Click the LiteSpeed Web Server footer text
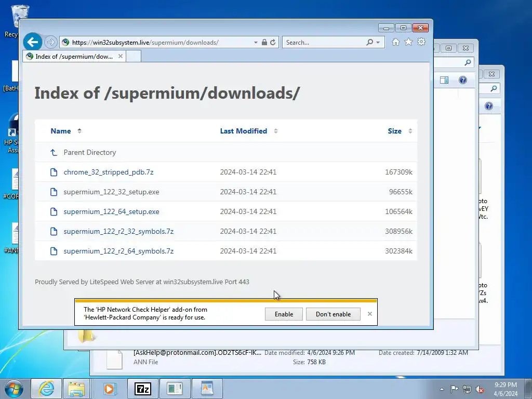This screenshot has width=532, height=399. click(142, 282)
